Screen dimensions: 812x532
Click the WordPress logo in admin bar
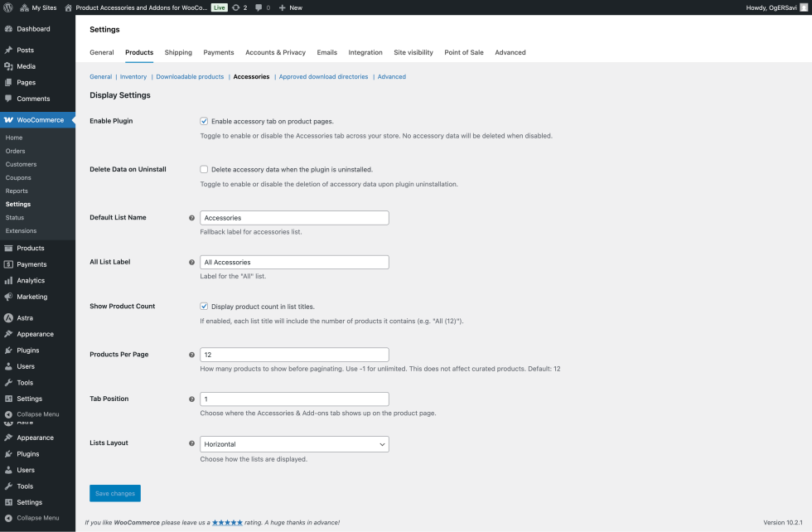click(7, 7)
